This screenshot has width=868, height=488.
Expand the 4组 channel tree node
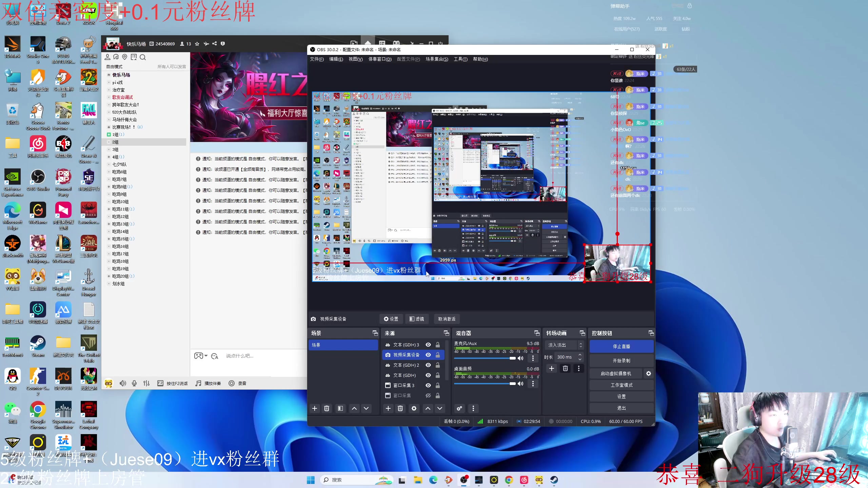(109, 157)
